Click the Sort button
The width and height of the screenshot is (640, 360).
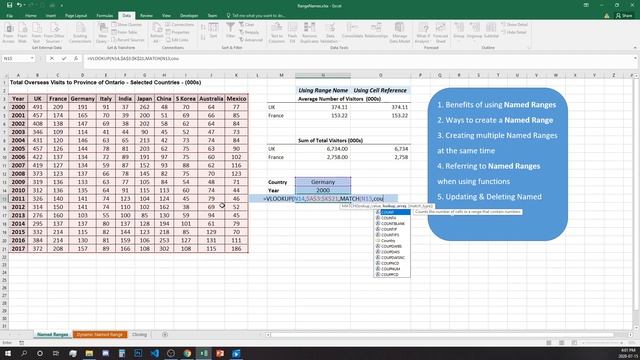[213, 31]
